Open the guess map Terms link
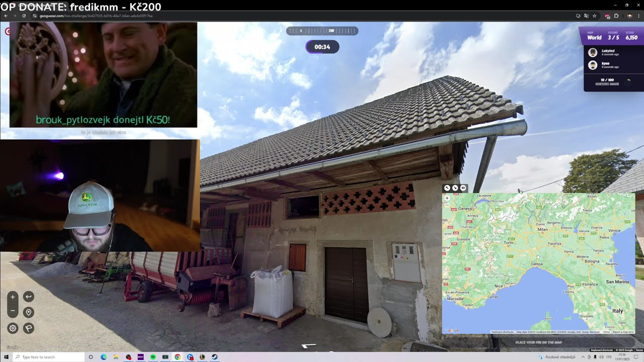The height and width of the screenshot is (362, 644). point(606,332)
